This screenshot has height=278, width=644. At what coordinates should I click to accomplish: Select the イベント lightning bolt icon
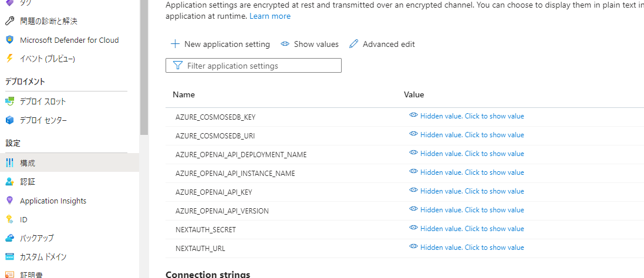10,59
